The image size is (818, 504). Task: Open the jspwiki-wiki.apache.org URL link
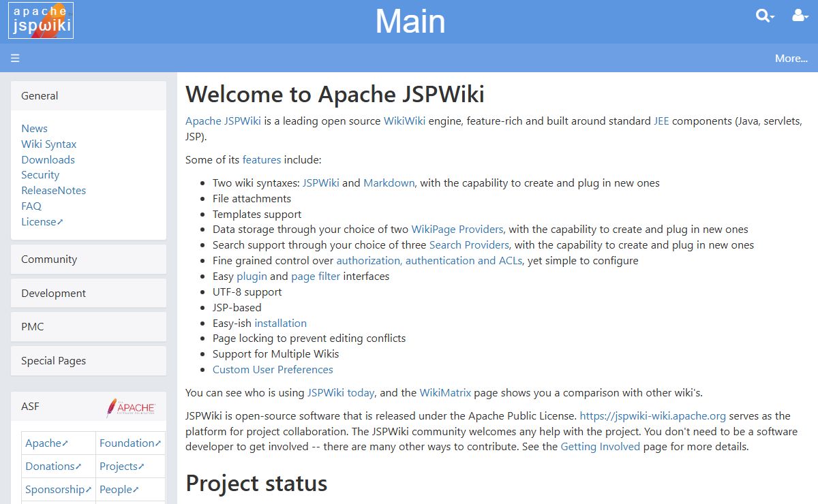click(x=653, y=416)
